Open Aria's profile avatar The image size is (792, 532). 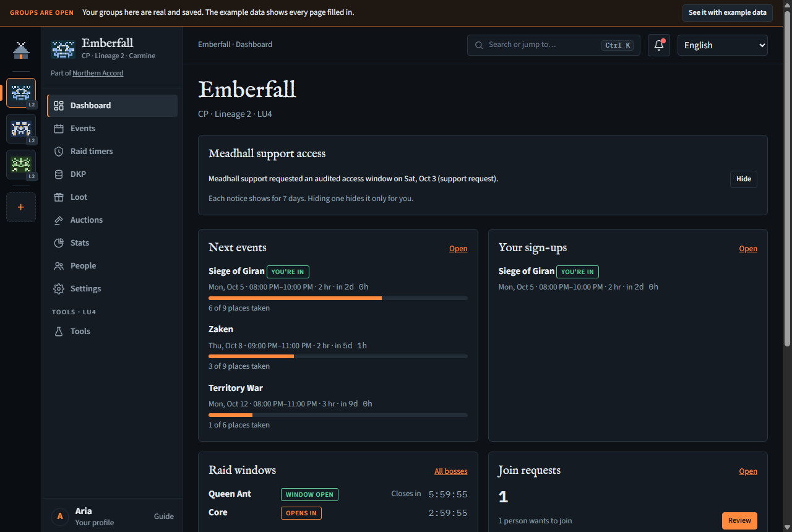pos(60,517)
